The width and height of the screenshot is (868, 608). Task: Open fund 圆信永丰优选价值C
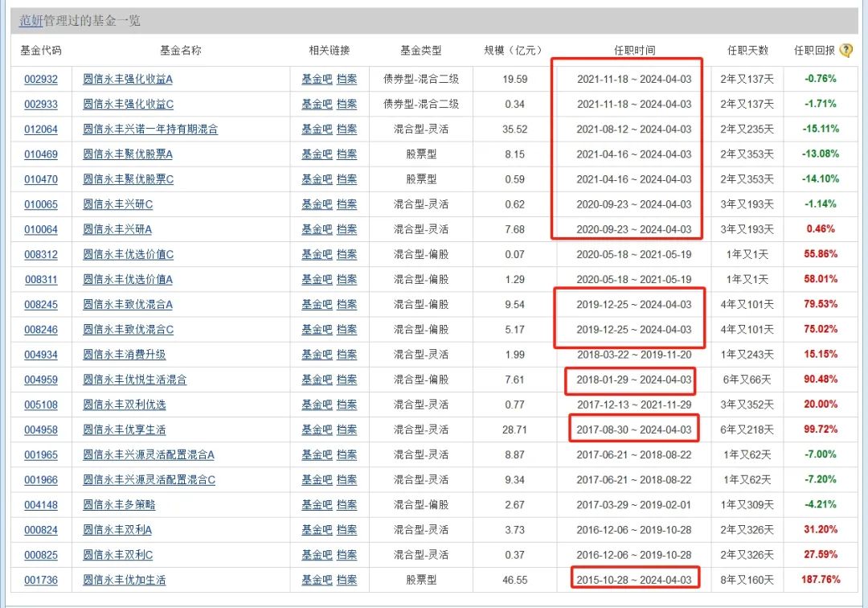(x=129, y=255)
